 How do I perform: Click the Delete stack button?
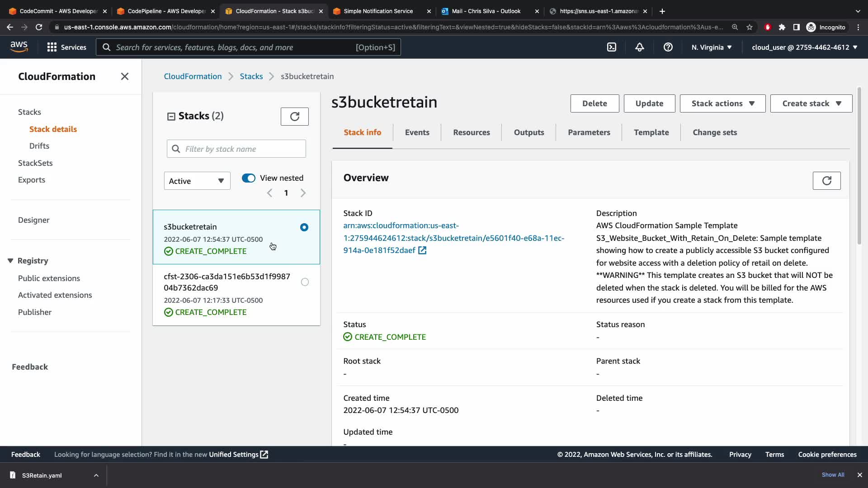[594, 103]
